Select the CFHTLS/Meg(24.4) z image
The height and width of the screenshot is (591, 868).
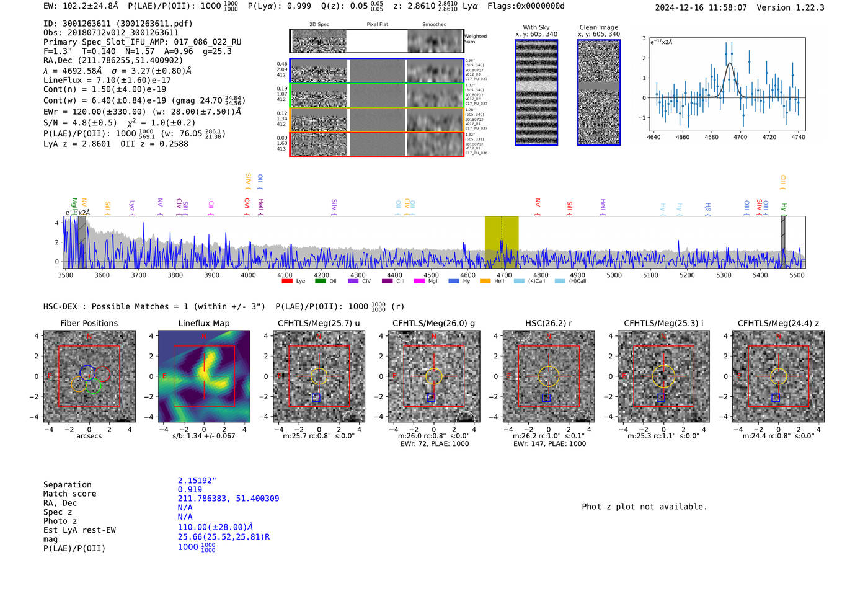click(x=779, y=376)
